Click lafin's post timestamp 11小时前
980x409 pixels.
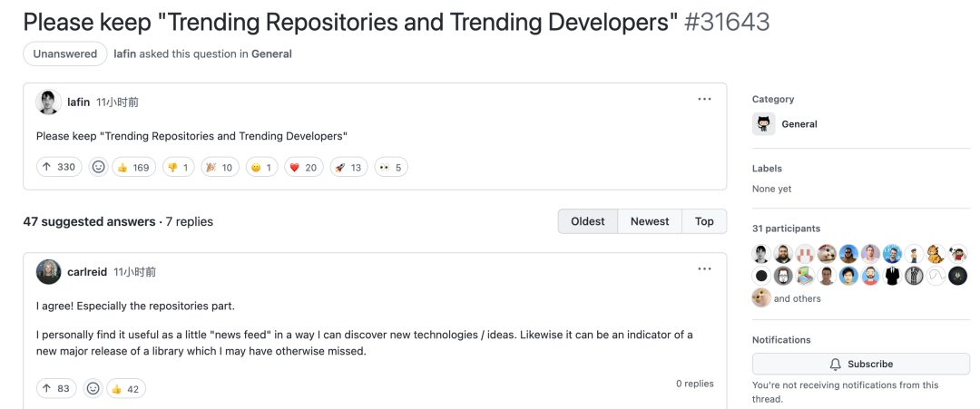point(117,102)
